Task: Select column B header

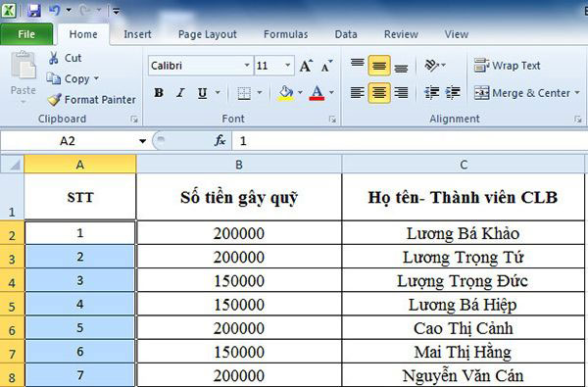Action: (239, 165)
